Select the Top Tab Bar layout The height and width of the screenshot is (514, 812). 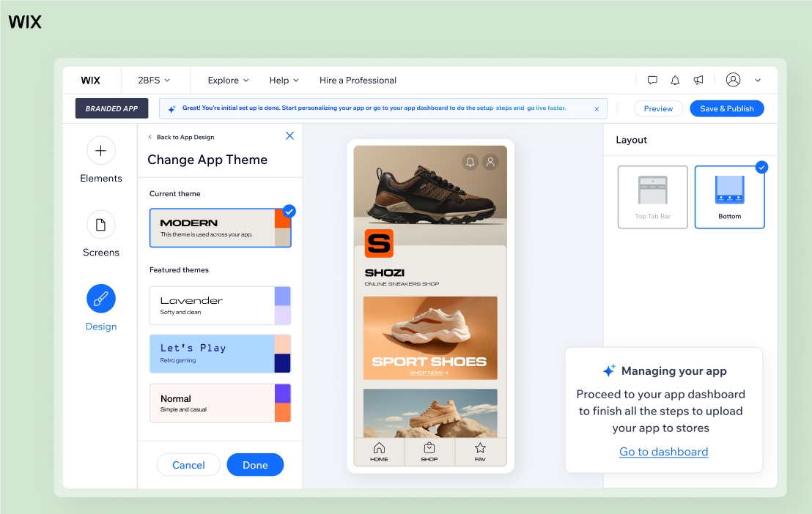(x=652, y=197)
